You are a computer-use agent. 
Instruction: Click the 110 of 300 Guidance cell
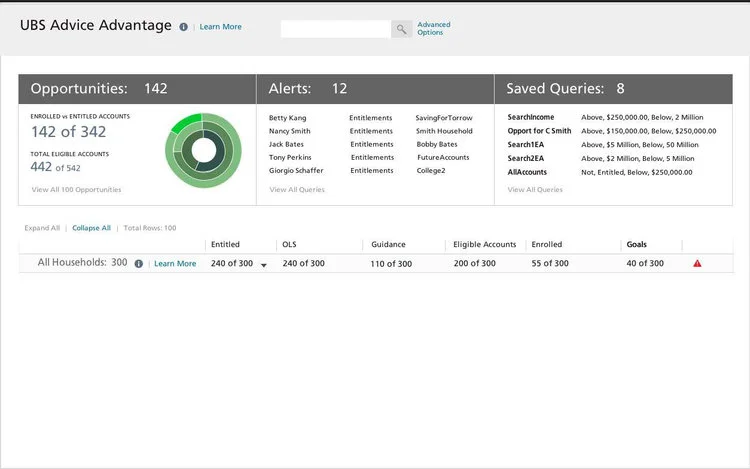[391, 264]
